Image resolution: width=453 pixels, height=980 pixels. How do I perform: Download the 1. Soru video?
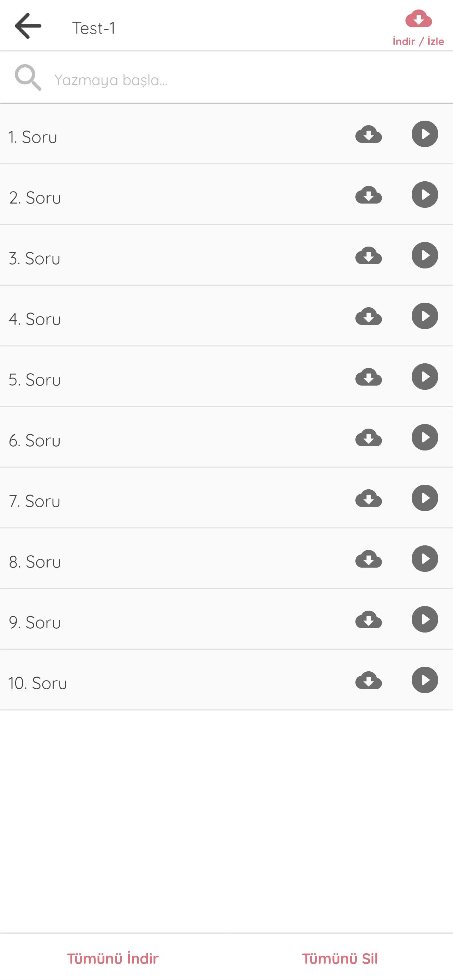coord(369,134)
